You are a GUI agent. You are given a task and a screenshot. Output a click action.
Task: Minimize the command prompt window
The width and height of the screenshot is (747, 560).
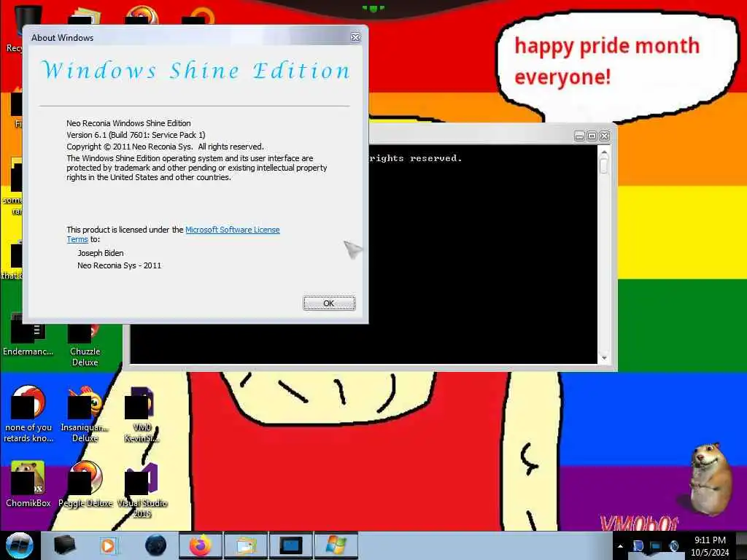pos(579,136)
